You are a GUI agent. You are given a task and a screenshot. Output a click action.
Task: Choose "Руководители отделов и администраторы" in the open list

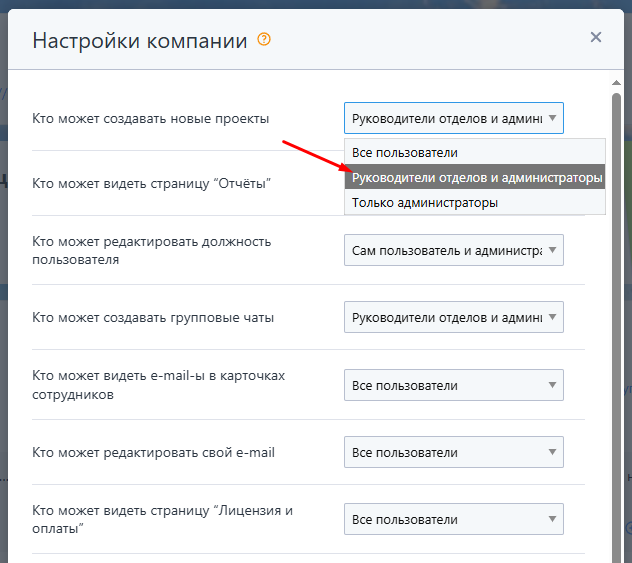pyautogui.click(x=476, y=177)
